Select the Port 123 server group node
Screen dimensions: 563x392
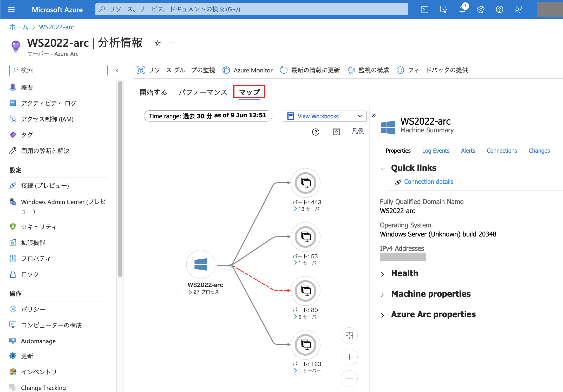click(x=305, y=345)
